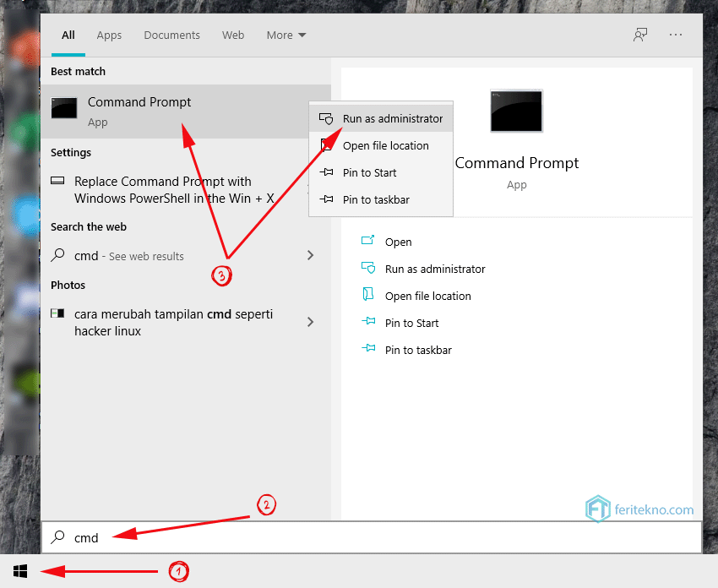Image resolution: width=718 pixels, height=588 pixels.
Task: Click Pin to Start in preview pane
Action: (x=412, y=323)
